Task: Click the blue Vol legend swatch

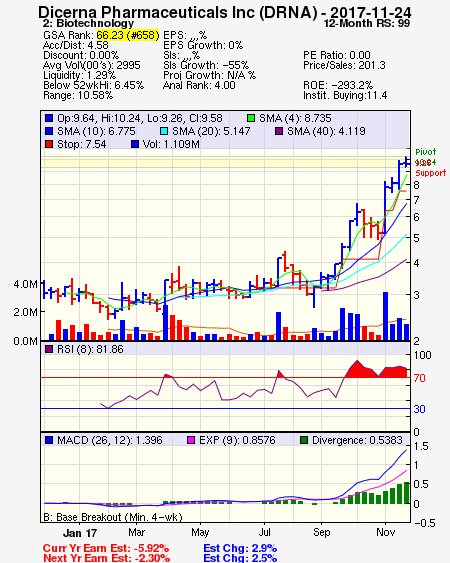Action: (135, 144)
